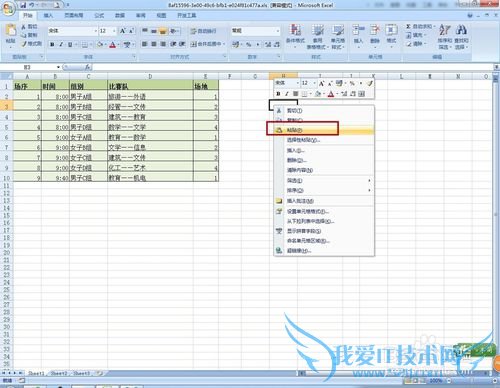Image resolution: width=500 pixels, height=388 pixels.
Task: Toggle middle vertical alignment
Action: [154, 31]
